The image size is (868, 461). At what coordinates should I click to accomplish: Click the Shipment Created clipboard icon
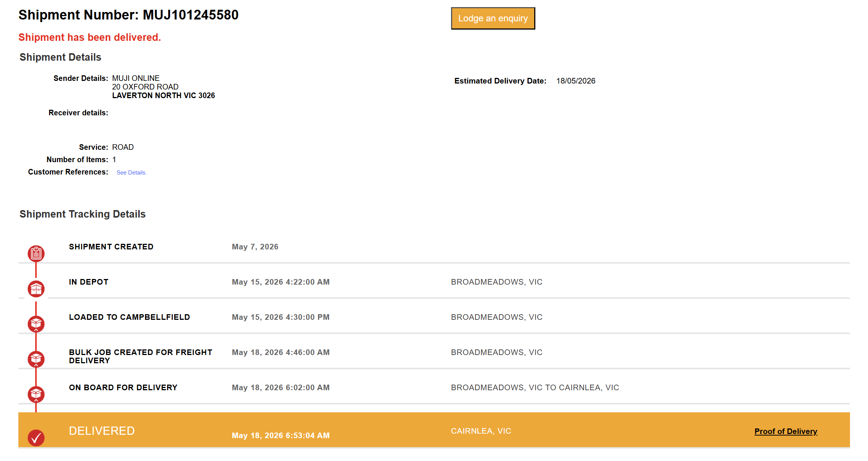click(x=36, y=254)
